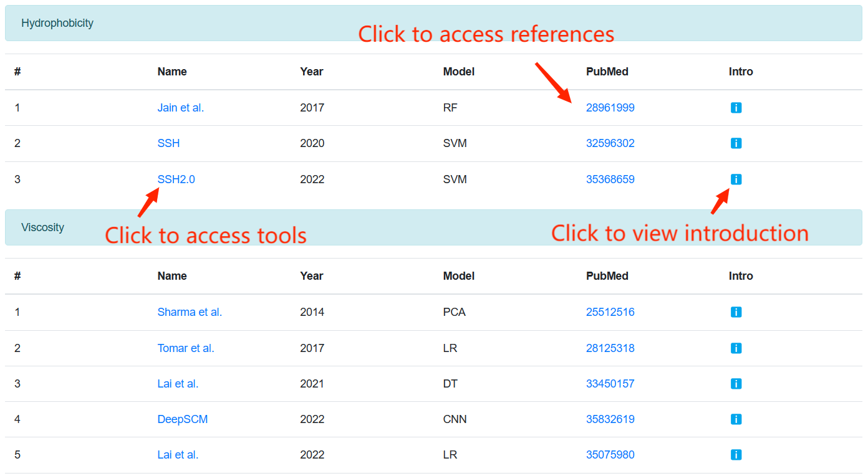Screen dimensions: 868x476
Task: Click the DT model cell
Action: click(450, 384)
